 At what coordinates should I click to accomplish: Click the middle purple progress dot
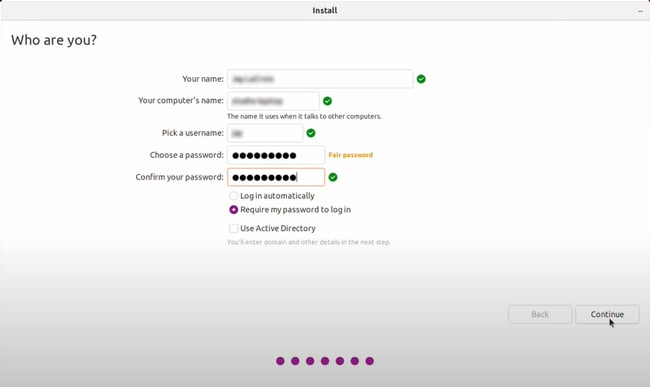click(325, 361)
